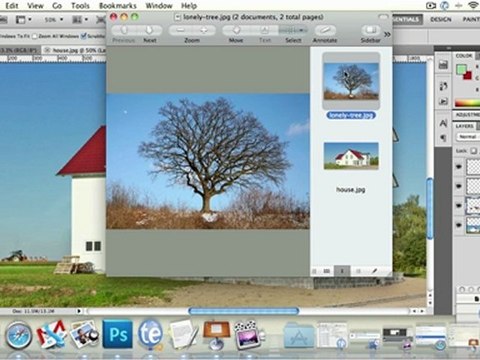Image resolution: width=480 pixels, height=360 pixels.
Task: Open the Photoshop zoom level 50% dropdown
Action: 54,20
